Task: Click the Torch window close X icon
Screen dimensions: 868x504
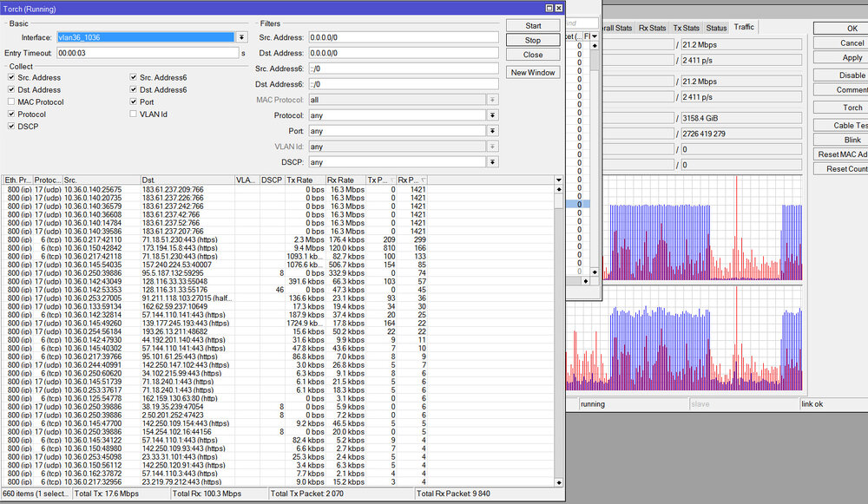Action: click(x=557, y=8)
